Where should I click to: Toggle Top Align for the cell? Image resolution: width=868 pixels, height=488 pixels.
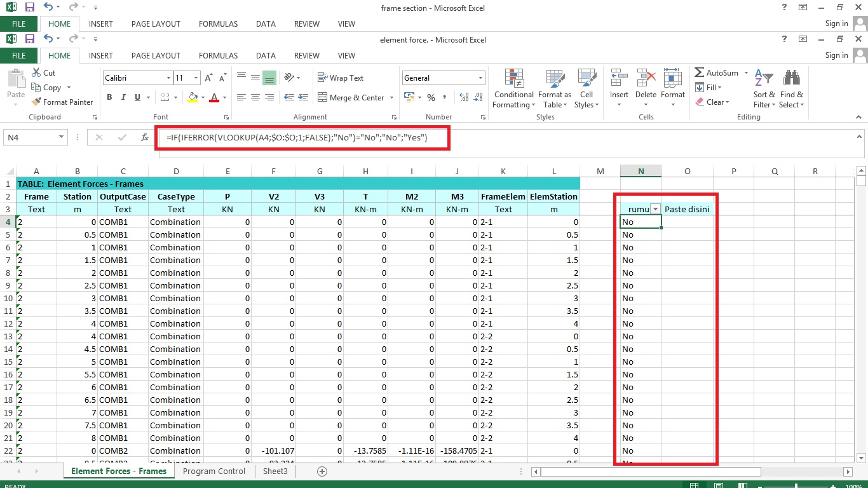click(x=241, y=78)
